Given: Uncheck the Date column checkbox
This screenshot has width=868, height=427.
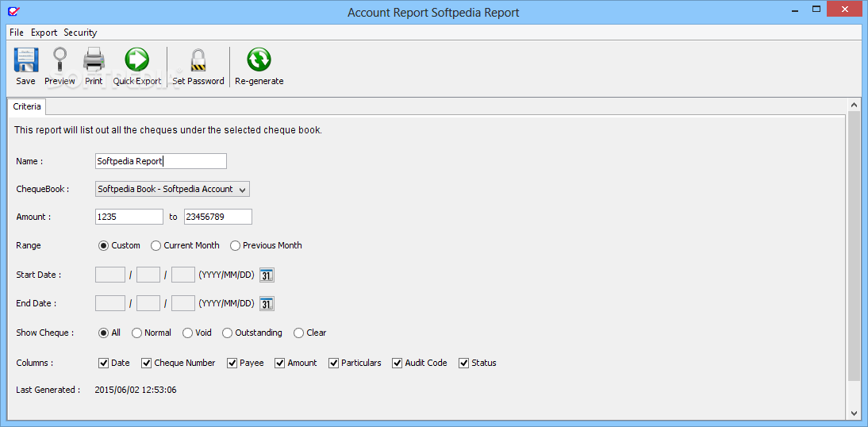Looking at the screenshot, I should coord(103,364).
